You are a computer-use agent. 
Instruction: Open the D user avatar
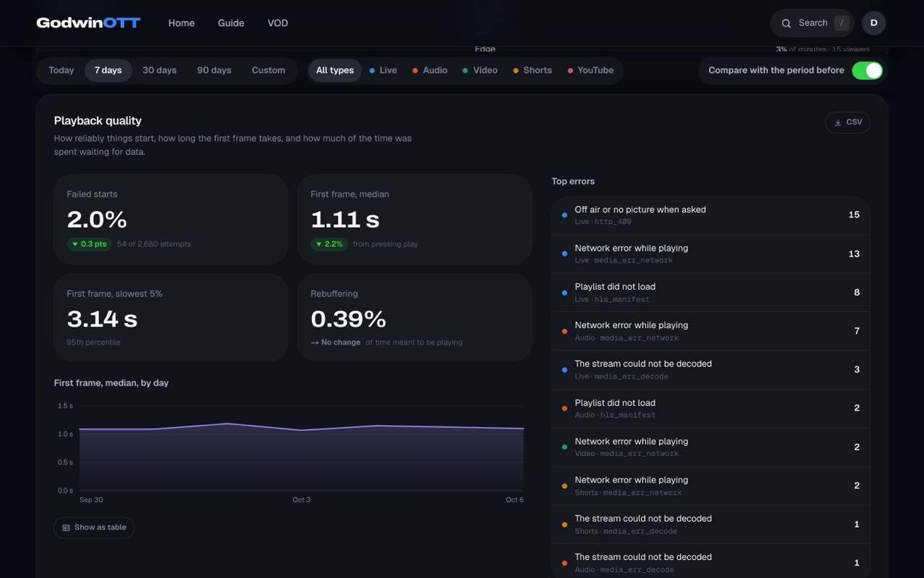pyautogui.click(x=873, y=23)
